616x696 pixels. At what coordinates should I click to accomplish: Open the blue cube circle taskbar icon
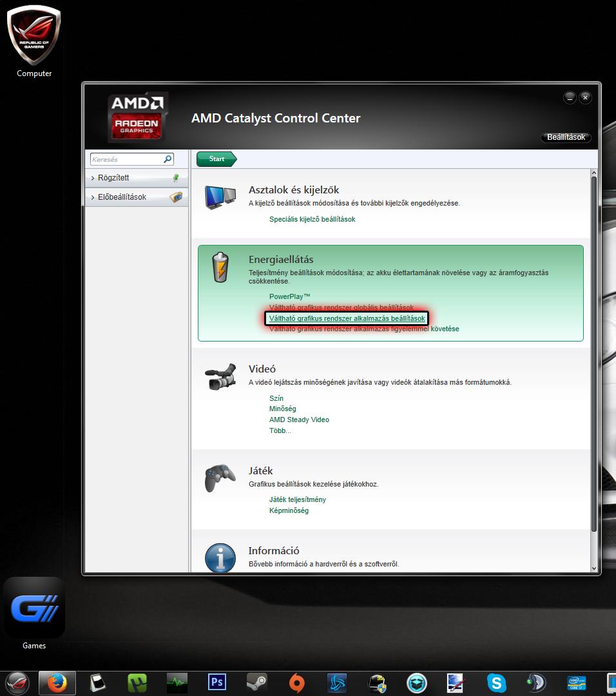417,682
